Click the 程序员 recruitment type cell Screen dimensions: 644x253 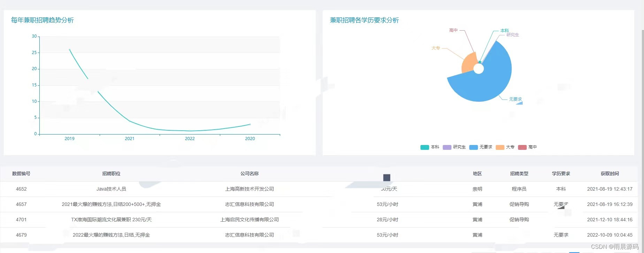(519, 189)
